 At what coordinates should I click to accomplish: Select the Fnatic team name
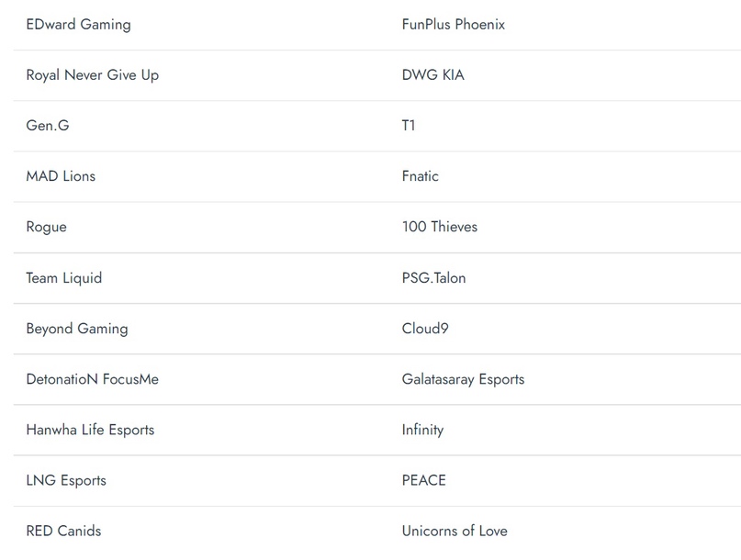(420, 176)
